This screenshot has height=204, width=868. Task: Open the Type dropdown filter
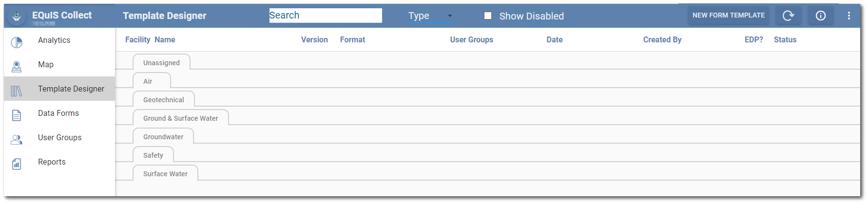pyautogui.click(x=430, y=16)
